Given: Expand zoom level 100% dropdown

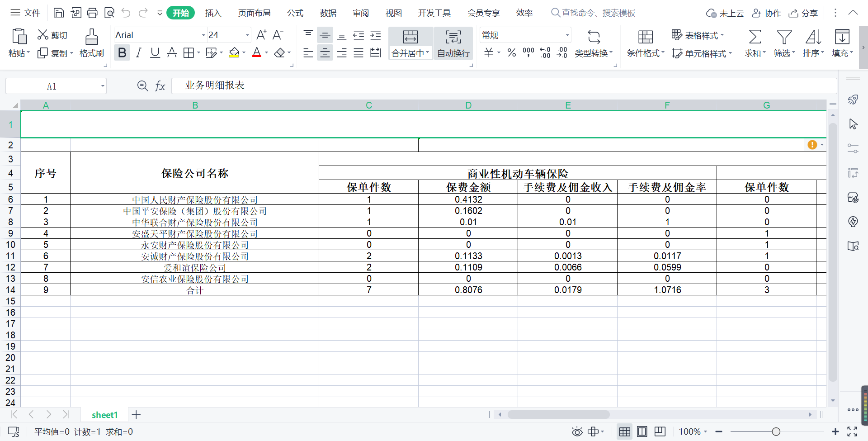Looking at the screenshot, I should 705,432.
